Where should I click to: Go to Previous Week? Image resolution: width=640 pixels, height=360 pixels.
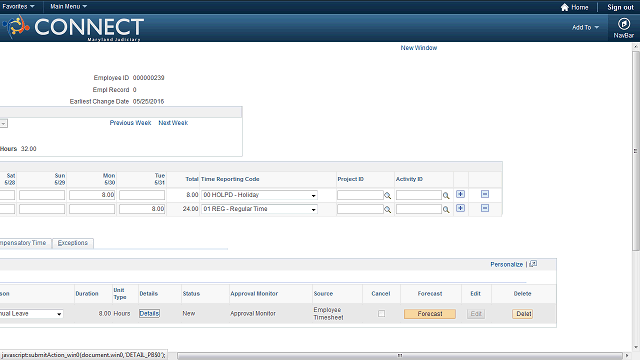pos(130,123)
